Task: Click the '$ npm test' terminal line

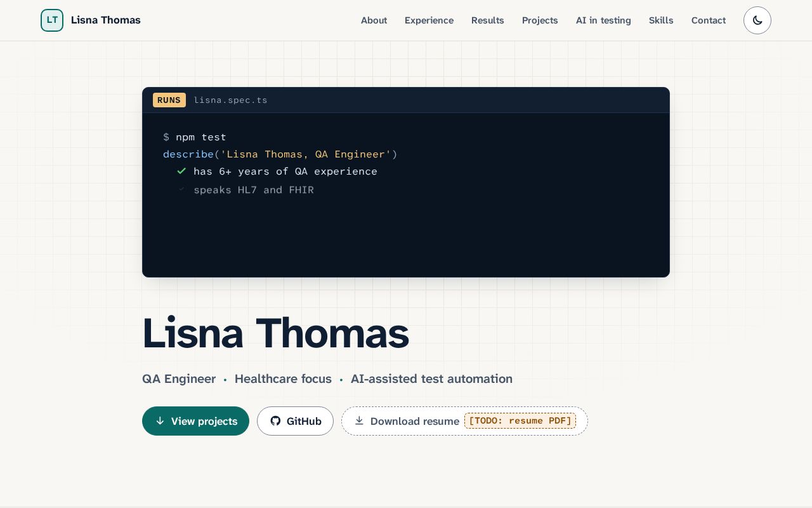Action: [195, 137]
